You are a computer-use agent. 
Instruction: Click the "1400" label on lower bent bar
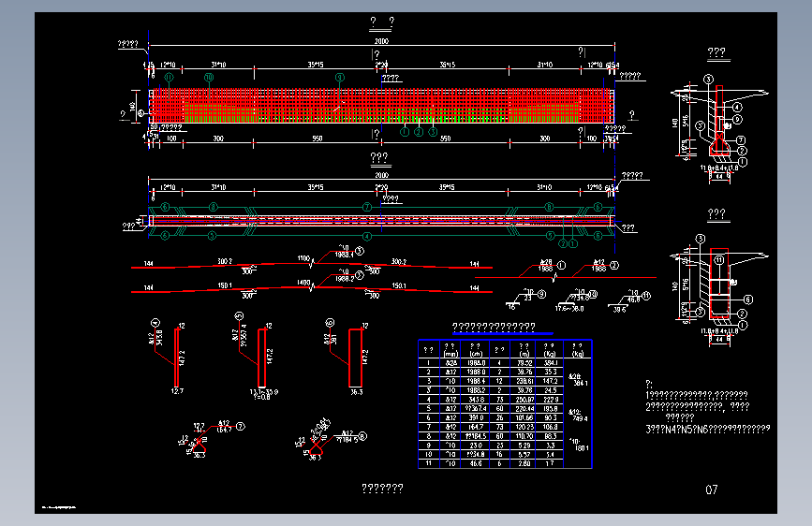303,283
